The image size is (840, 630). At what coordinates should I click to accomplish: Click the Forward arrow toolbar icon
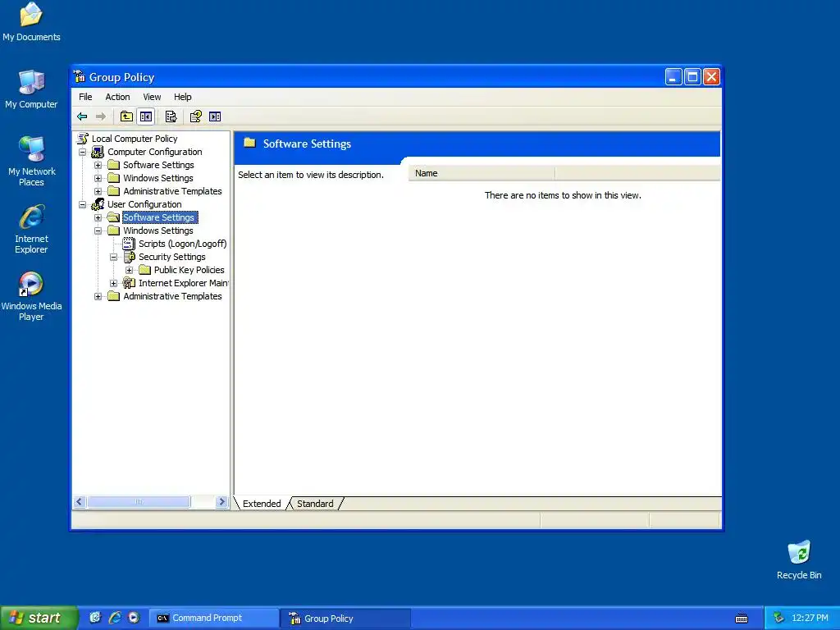click(100, 116)
